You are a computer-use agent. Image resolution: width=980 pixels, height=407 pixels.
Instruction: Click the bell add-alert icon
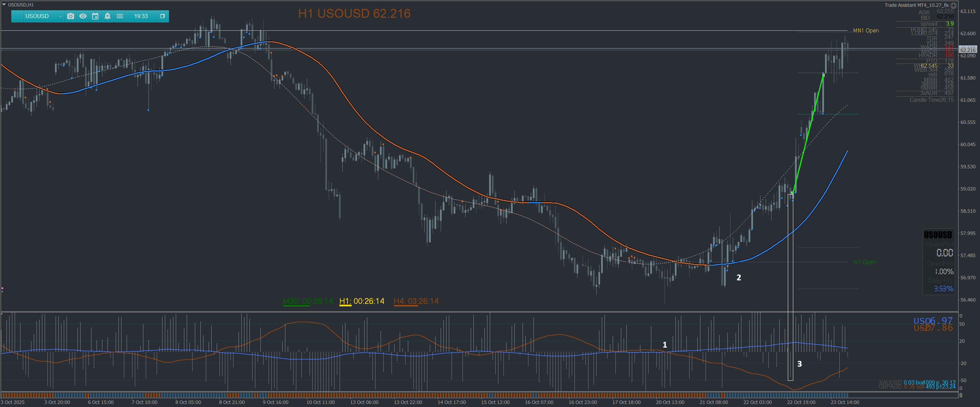pos(108,16)
